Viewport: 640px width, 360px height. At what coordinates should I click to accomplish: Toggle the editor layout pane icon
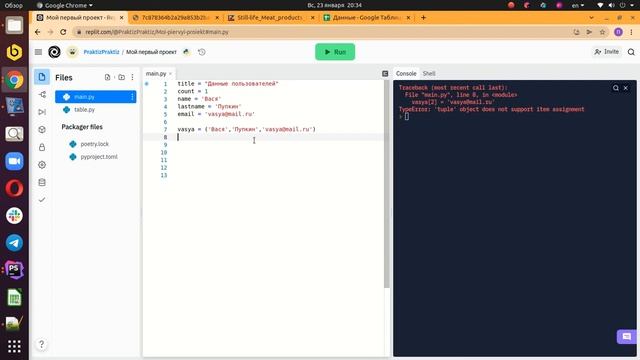385,73
